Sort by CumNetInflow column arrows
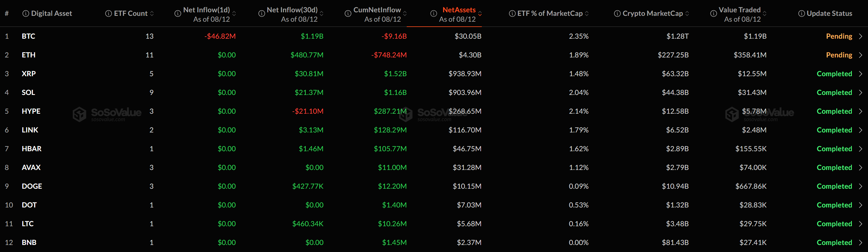 (x=405, y=13)
